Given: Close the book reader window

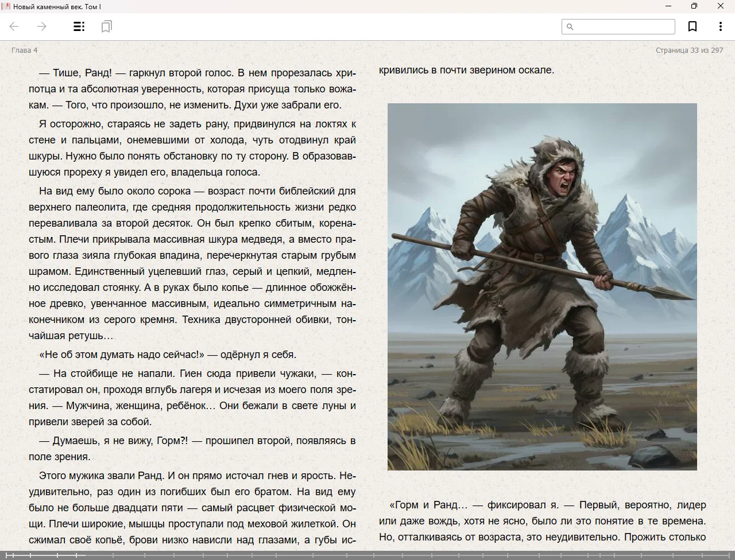Looking at the screenshot, I should tap(720, 6).
